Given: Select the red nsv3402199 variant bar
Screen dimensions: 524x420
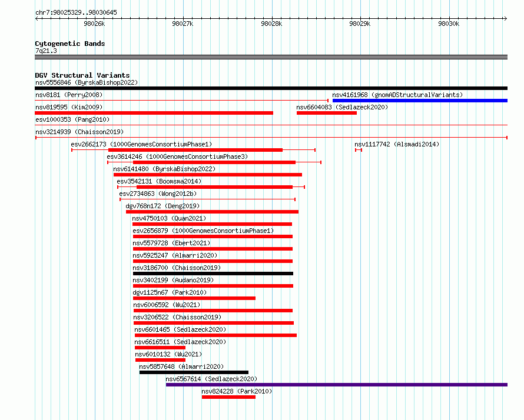Looking at the screenshot, I should click(x=213, y=286).
